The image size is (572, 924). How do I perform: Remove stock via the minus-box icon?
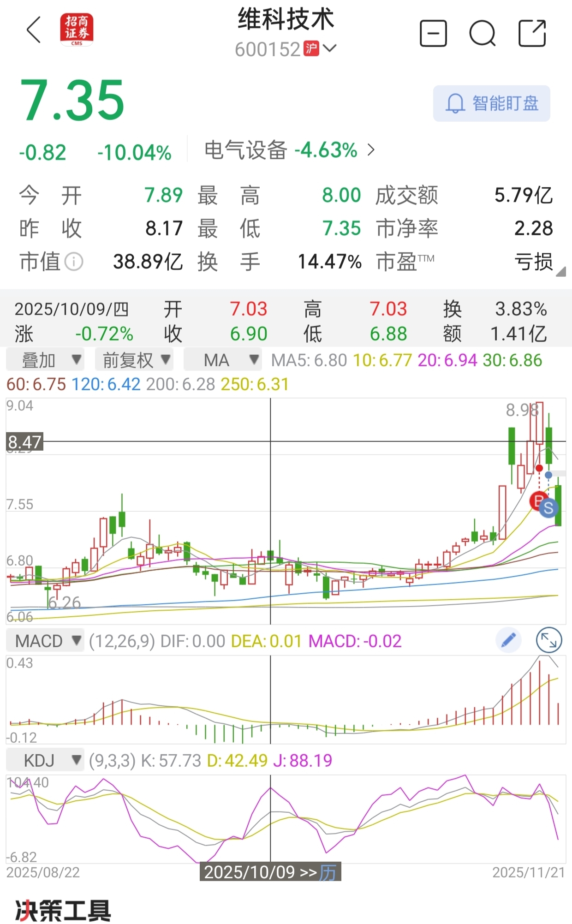[433, 33]
